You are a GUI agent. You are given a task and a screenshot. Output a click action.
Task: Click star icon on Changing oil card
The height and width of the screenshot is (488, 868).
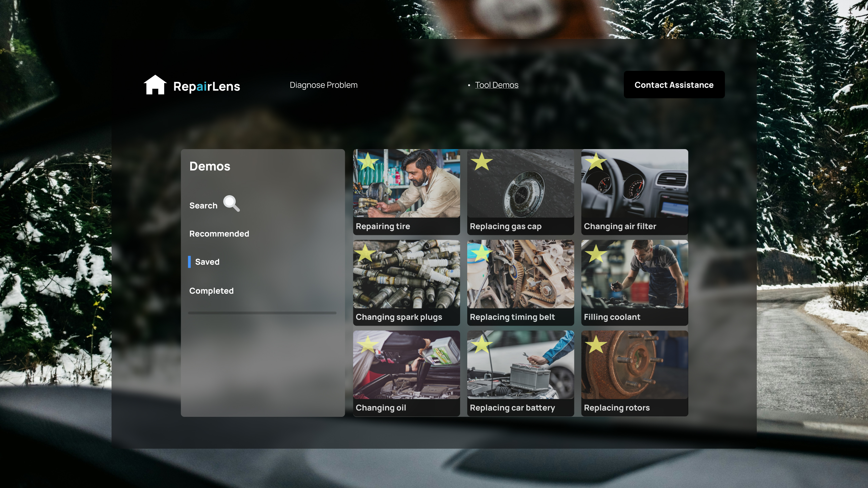[368, 344]
